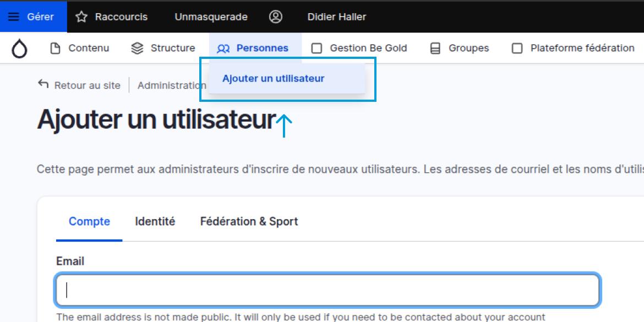This screenshot has height=322, width=644.
Task: Open the Didier Haller user menu
Action: (x=336, y=17)
